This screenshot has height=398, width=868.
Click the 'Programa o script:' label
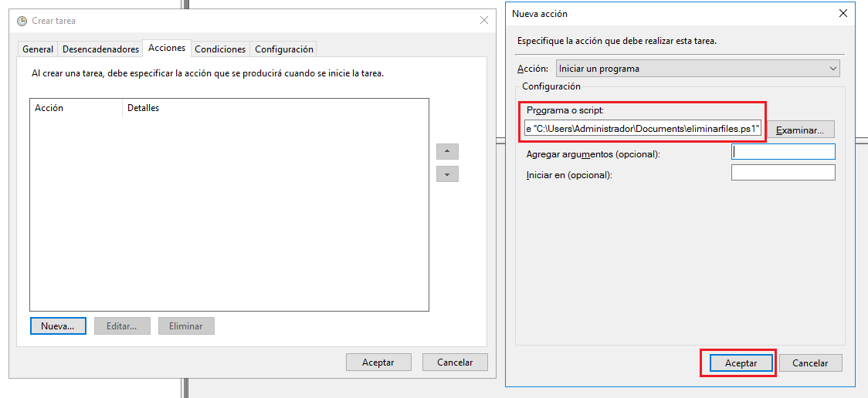pos(565,110)
